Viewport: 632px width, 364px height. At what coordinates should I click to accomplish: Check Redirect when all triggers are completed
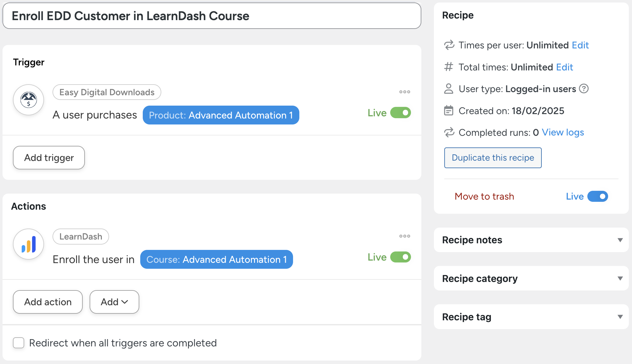(19, 343)
